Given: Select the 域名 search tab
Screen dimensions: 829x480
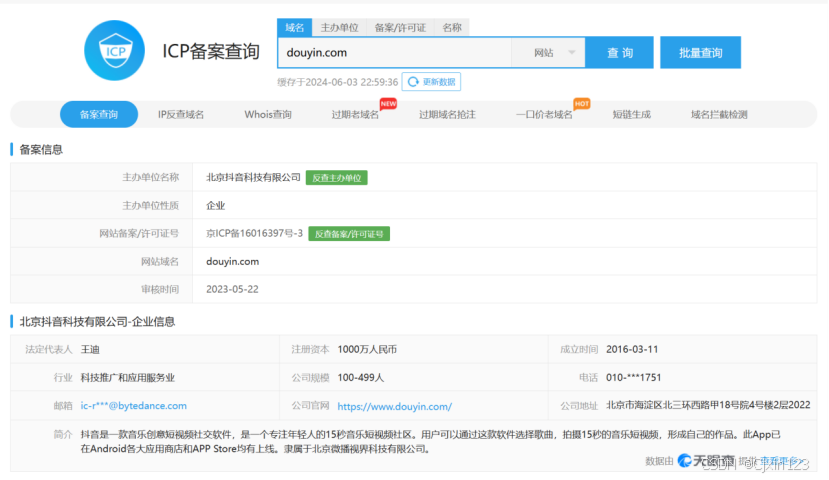Looking at the screenshot, I should 294,27.
